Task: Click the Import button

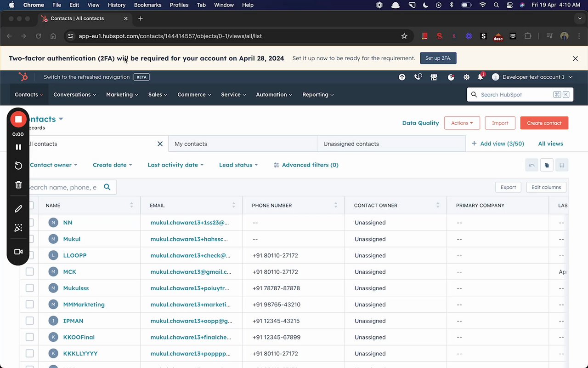Action: pos(500,123)
